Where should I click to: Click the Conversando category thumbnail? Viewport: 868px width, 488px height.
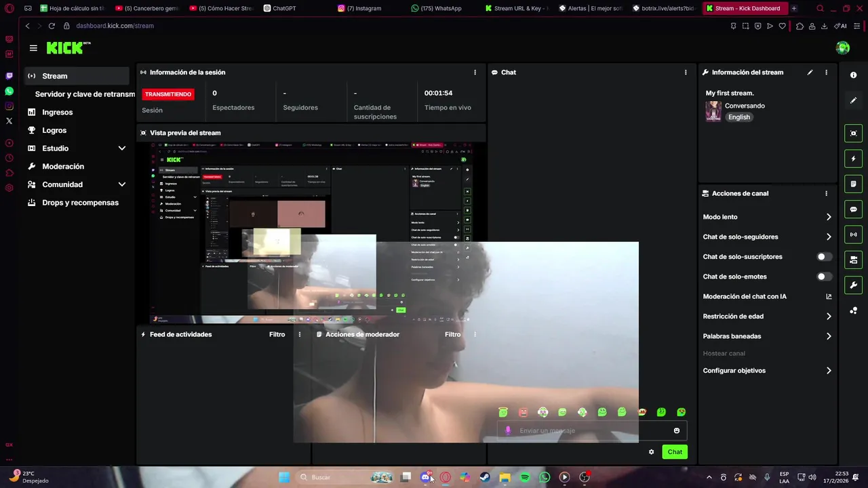713,111
